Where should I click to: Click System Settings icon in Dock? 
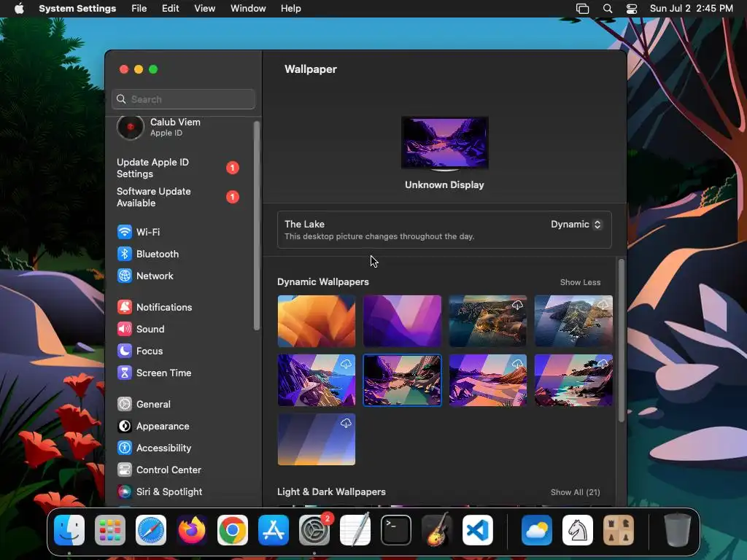pos(314,530)
